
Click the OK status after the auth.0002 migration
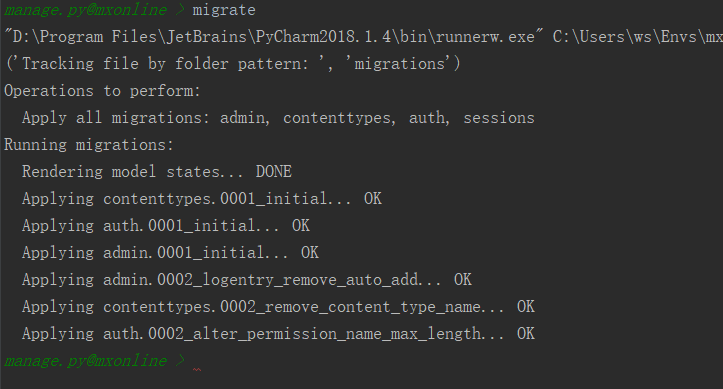pos(526,334)
